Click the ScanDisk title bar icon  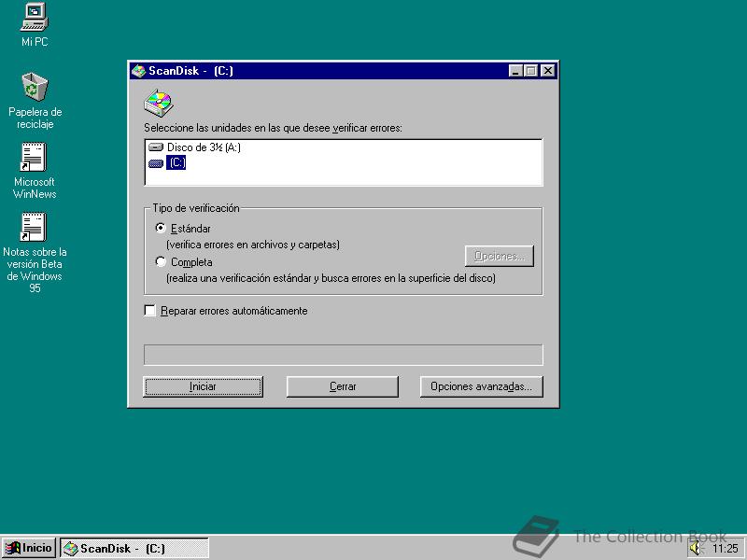coord(138,71)
